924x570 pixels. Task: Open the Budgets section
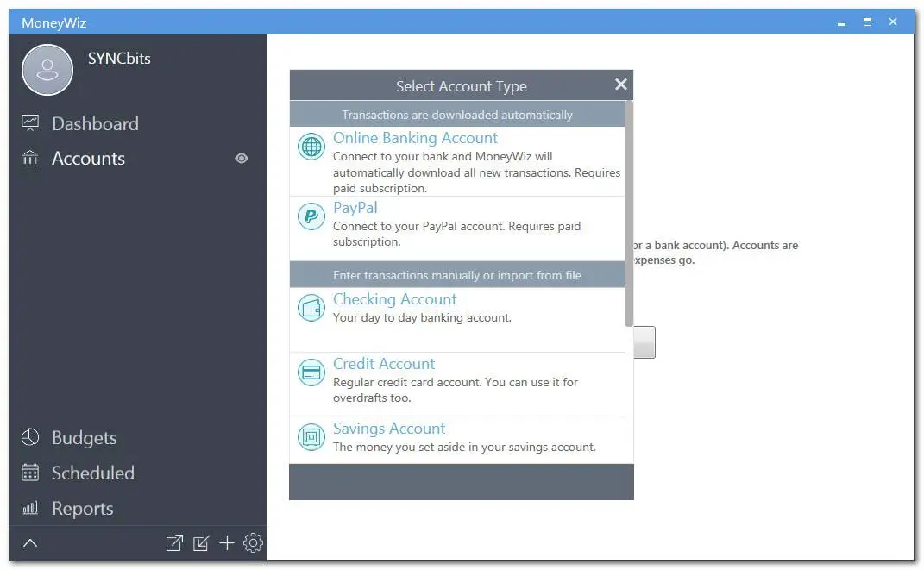click(85, 437)
